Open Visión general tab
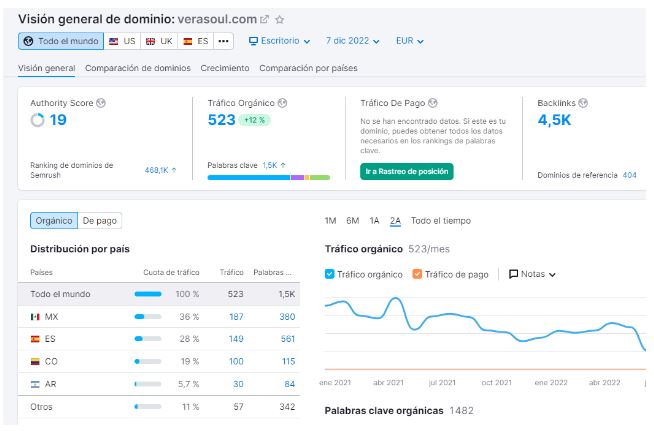Viewport: 654px width, 431px height. coord(47,68)
